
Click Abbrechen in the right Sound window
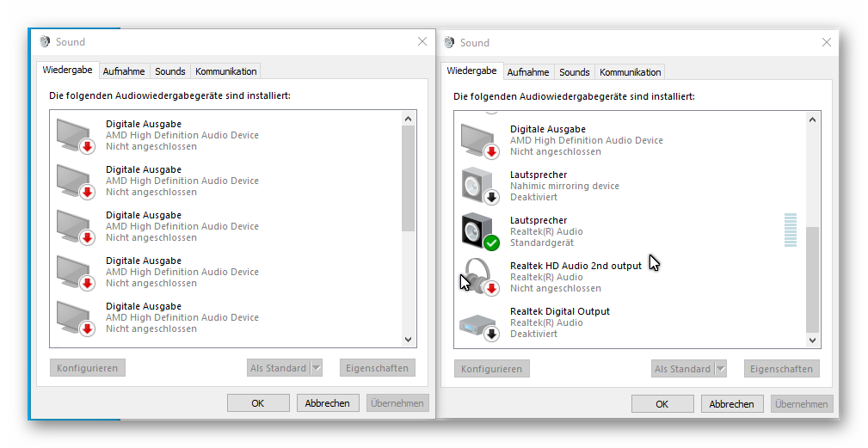point(731,404)
